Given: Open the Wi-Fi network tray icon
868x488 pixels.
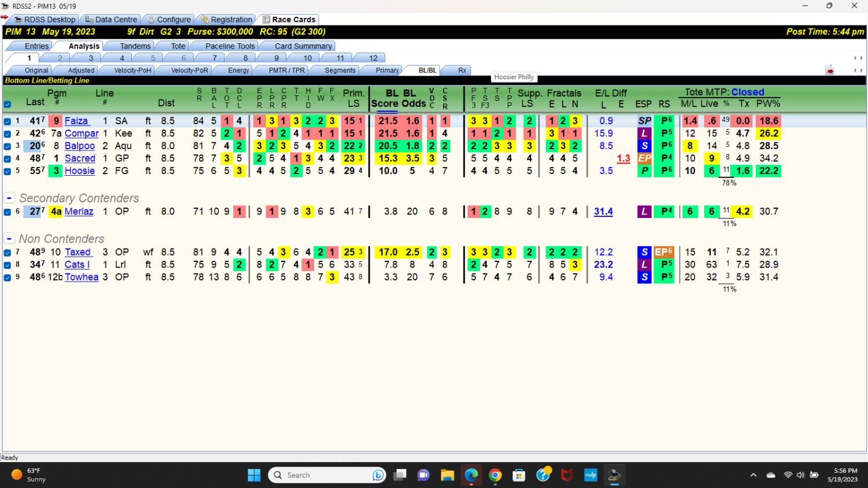Looking at the screenshot, I should (x=788, y=475).
